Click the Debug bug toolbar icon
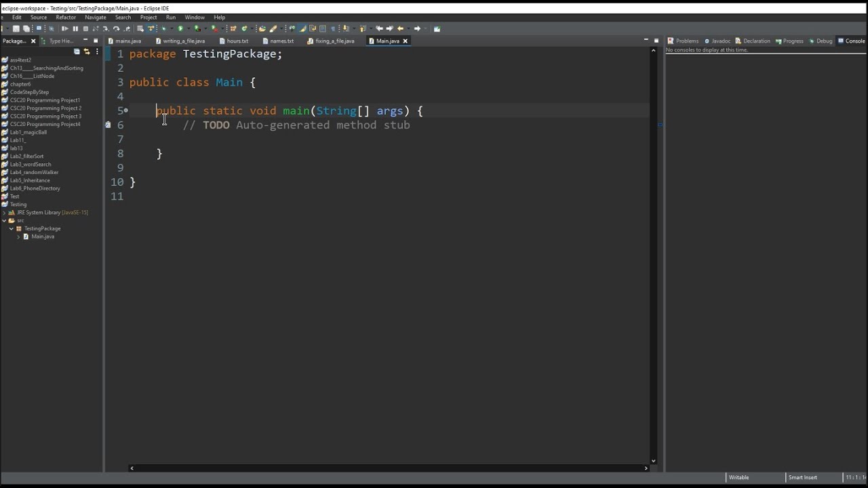This screenshot has width=868, height=488. click(x=163, y=28)
